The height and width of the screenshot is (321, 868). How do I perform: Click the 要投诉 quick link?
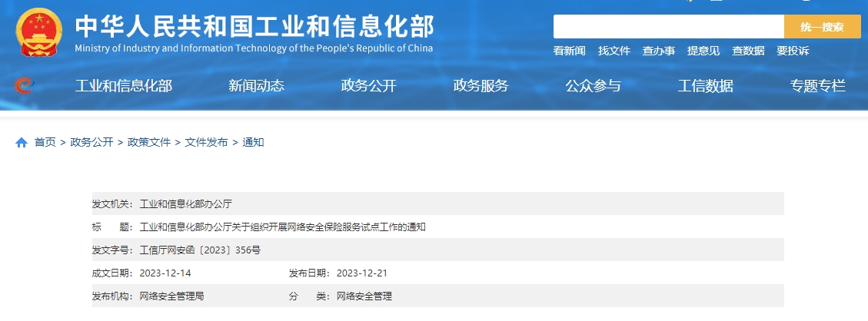point(792,51)
